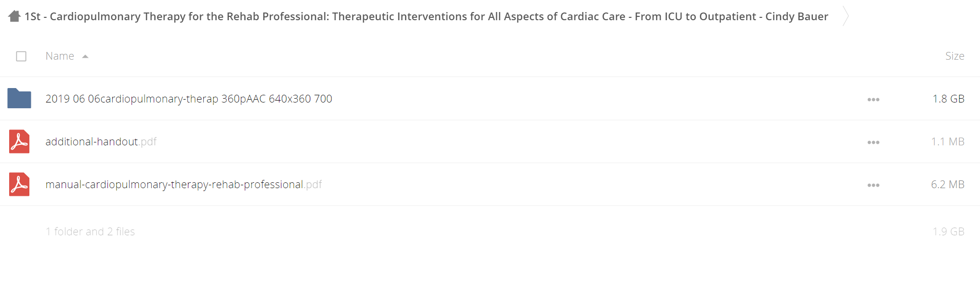Sort files by Name column
Image resolution: width=980 pixels, height=281 pixels.
tap(60, 56)
